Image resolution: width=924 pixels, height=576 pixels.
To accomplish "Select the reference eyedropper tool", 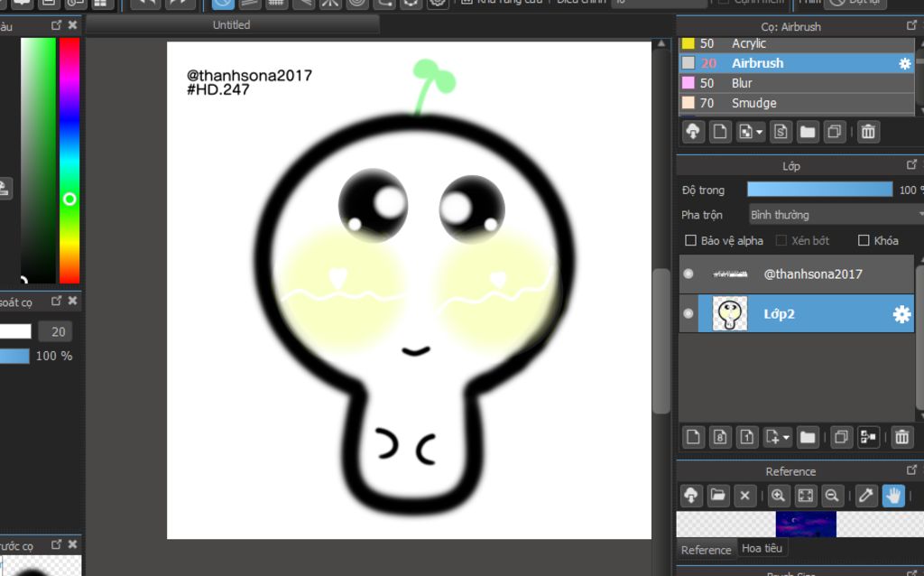I will [x=865, y=496].
